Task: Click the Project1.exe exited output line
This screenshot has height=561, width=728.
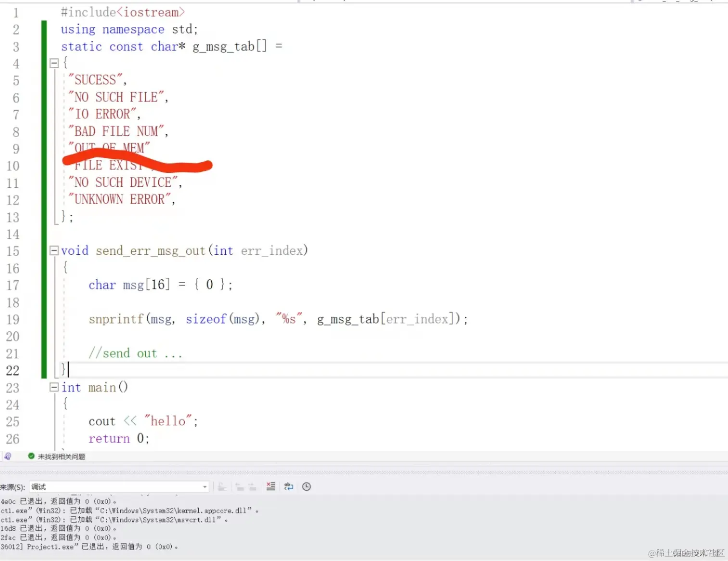Action: [89, 547]
